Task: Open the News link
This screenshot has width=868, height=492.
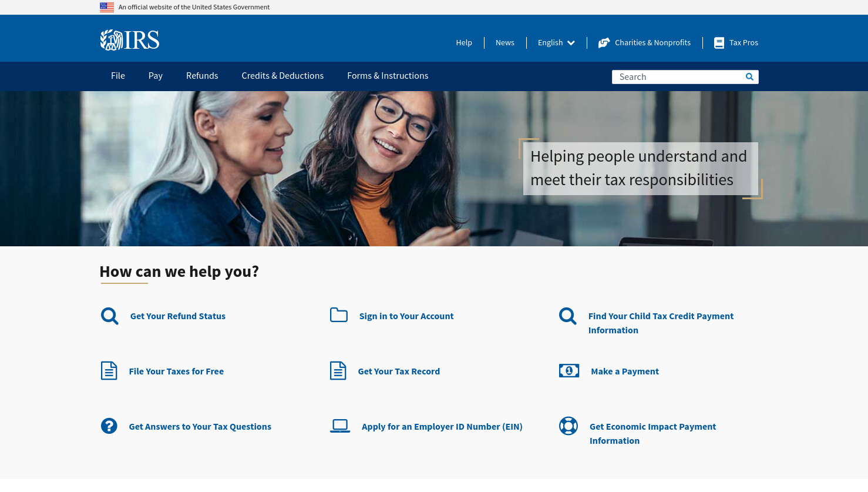Action: pos(505,43)
